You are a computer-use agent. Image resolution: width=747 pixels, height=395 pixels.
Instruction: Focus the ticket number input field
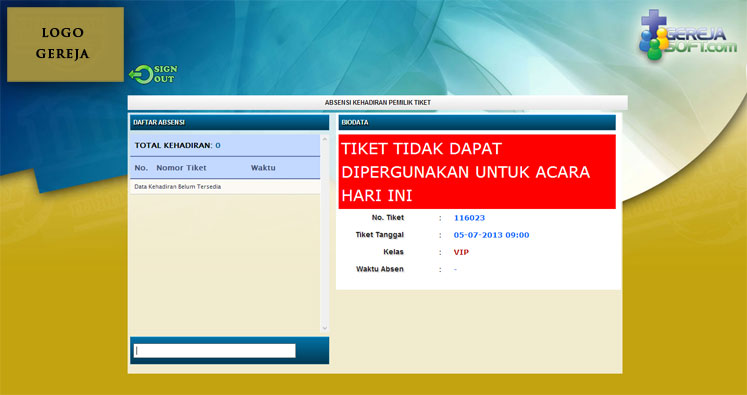pyautogui.click(x=214, y=351)
